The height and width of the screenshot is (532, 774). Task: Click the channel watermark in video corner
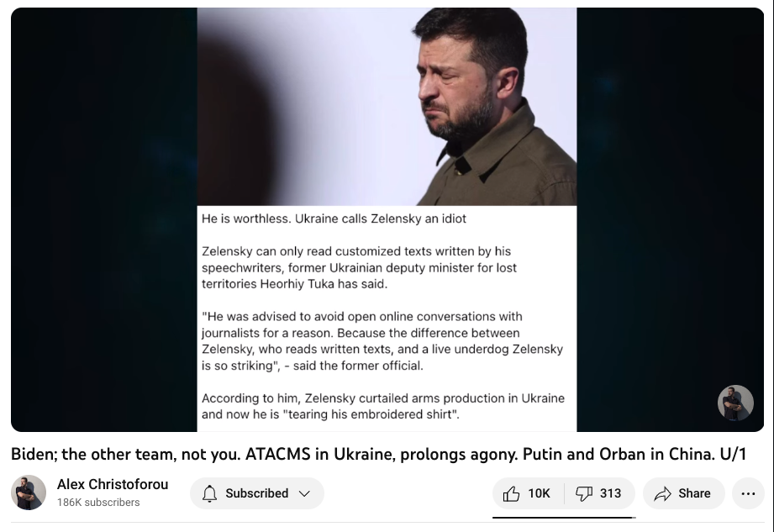point(735,403)
